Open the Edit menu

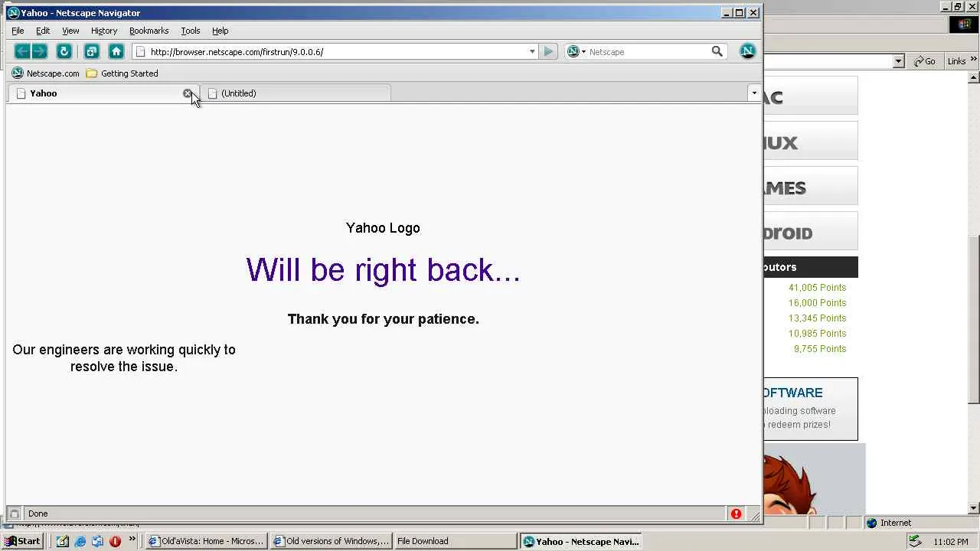(43, 31)
